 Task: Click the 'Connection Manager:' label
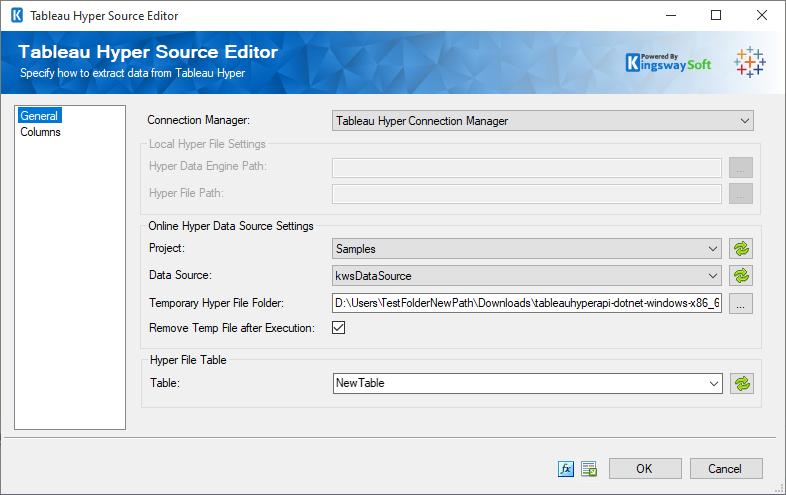click(199, 120)
